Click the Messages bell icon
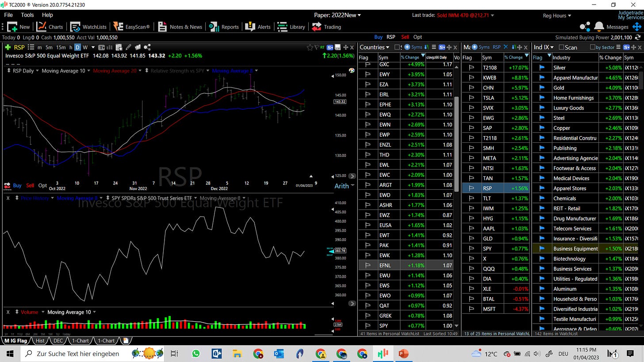644x362 pixels. click(x=599, y=27)
